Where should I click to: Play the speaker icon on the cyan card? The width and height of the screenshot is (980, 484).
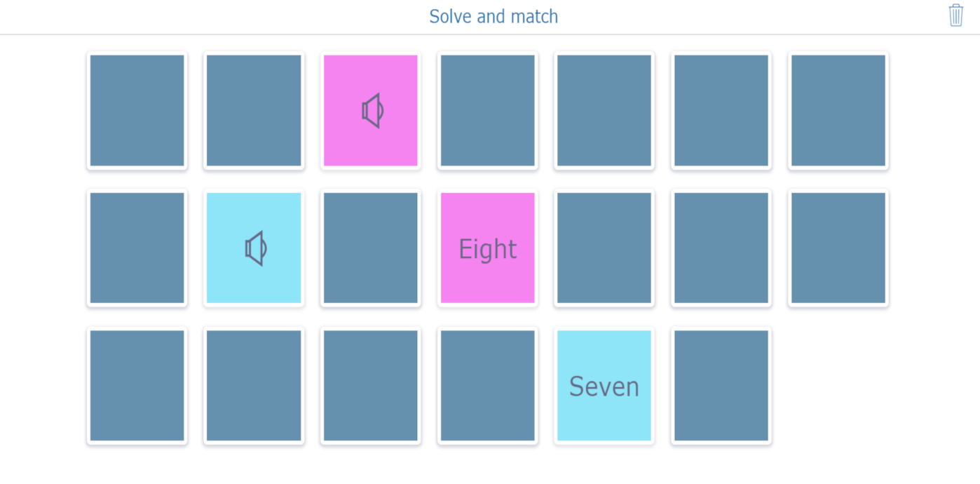(x=254, y=248)
